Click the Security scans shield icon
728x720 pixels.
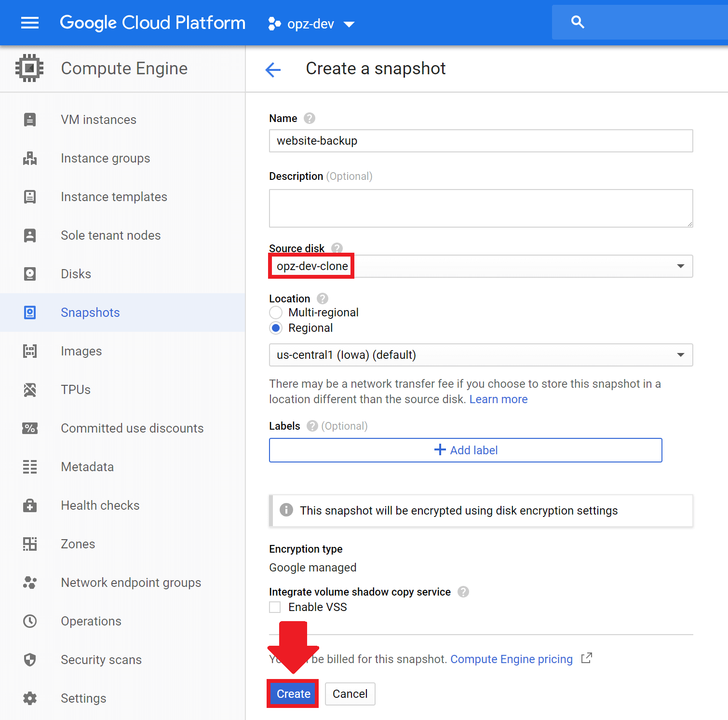(x=30, y=660)
